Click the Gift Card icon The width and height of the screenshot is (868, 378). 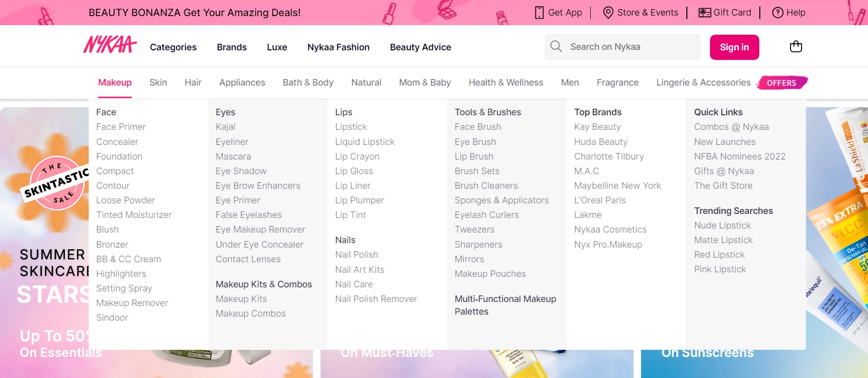(704, 13)
